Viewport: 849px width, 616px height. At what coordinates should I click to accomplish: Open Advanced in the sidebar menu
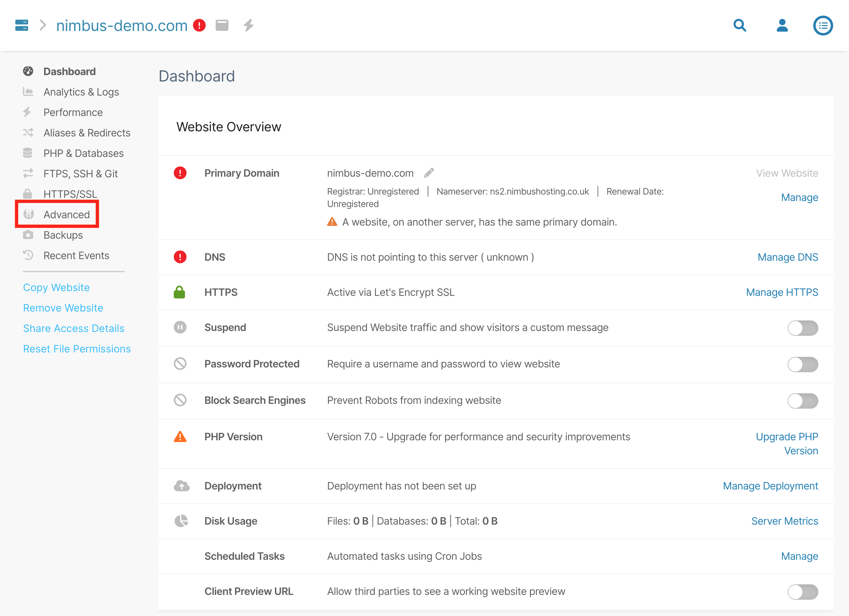point(67,215)
